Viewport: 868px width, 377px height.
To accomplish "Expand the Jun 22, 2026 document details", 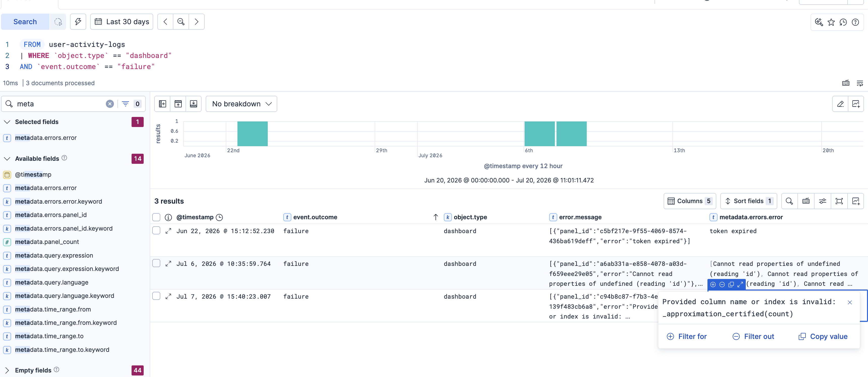I will 168,231.
